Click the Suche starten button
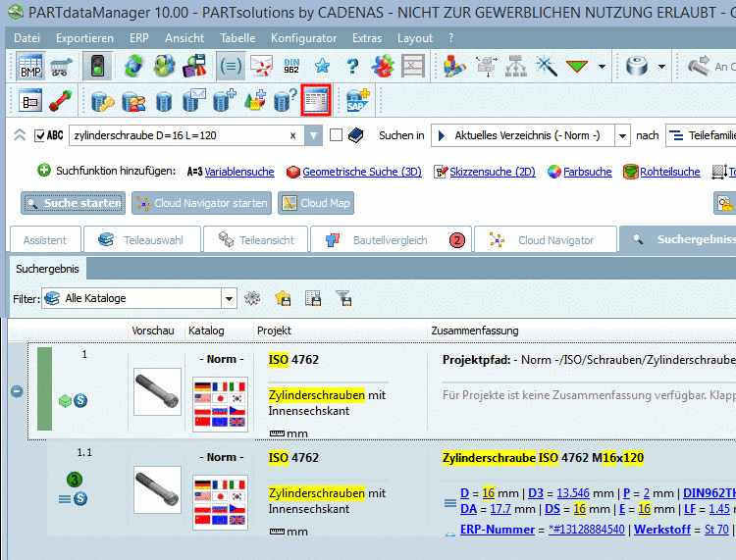The width and height of the screenshot is (736, 560). 74,203
